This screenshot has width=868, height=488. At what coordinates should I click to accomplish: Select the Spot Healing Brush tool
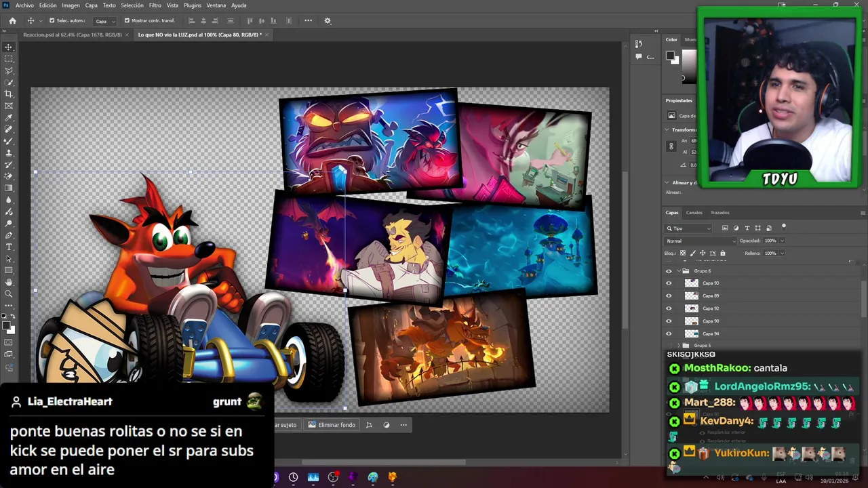pos(9,129)
